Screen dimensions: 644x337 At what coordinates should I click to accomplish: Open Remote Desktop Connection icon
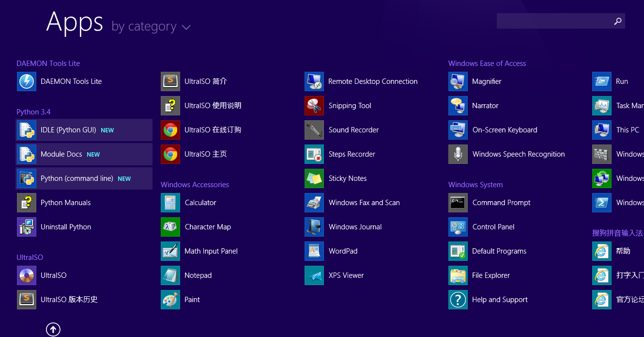click(x=314, y=81)
